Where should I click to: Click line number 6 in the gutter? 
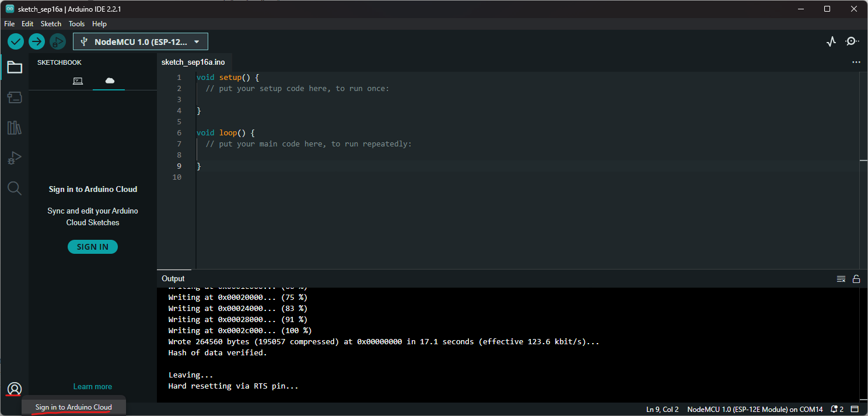coord(178,132)
